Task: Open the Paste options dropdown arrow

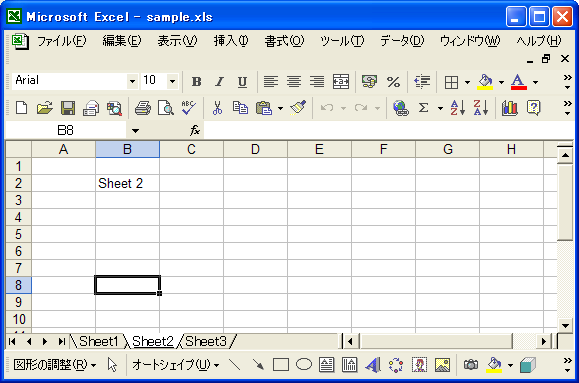Action: pyautogui.click(x=281, y=108)
